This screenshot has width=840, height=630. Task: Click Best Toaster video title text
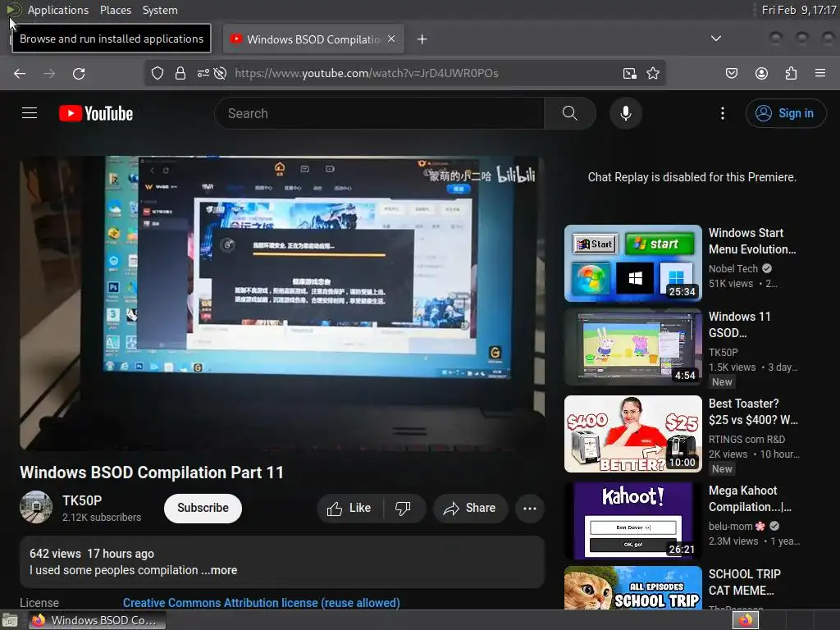[x=753, y=412]
